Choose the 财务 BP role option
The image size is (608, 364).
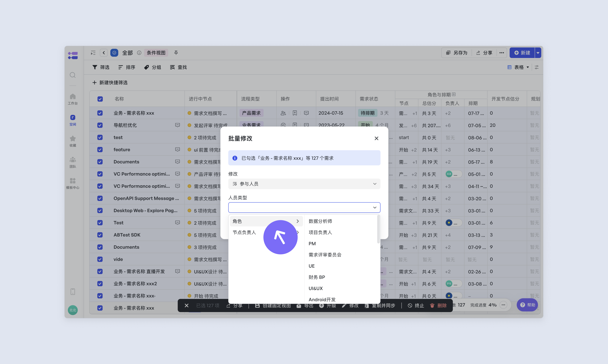point(317,277)
